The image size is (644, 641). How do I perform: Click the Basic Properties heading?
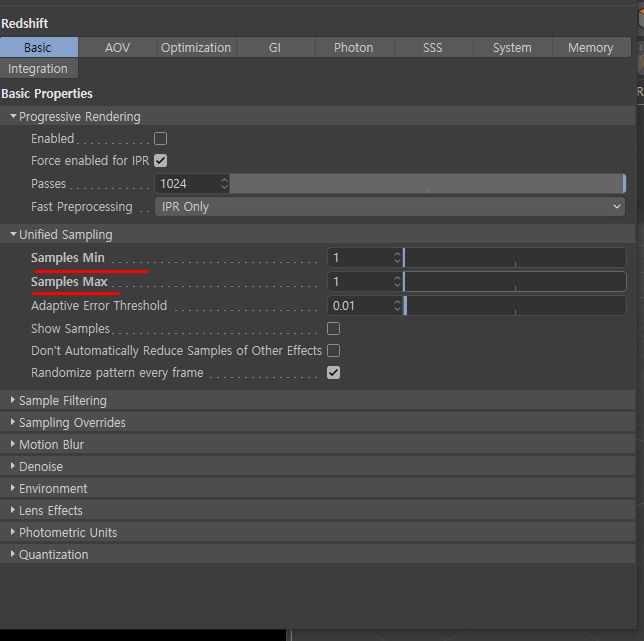(47, 94)
